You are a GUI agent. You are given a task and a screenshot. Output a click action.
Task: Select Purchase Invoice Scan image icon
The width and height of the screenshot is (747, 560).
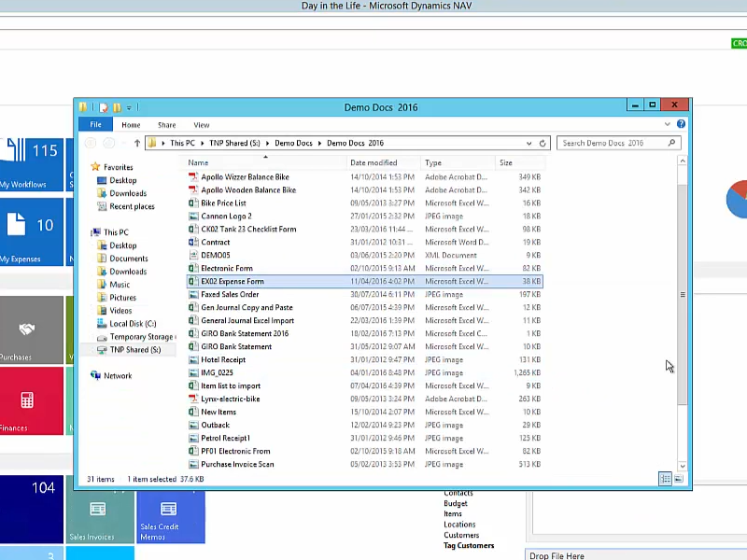pos(193,464)
